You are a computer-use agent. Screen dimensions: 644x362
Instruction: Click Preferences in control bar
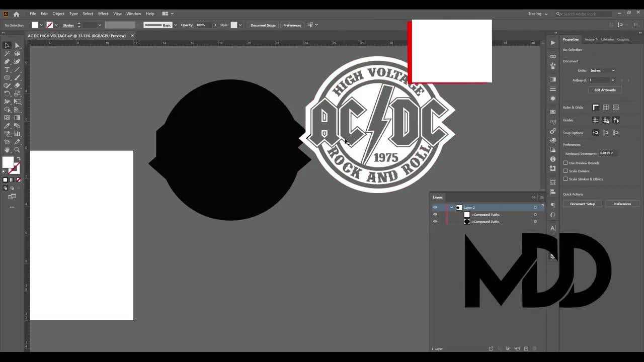pos(292,25)
